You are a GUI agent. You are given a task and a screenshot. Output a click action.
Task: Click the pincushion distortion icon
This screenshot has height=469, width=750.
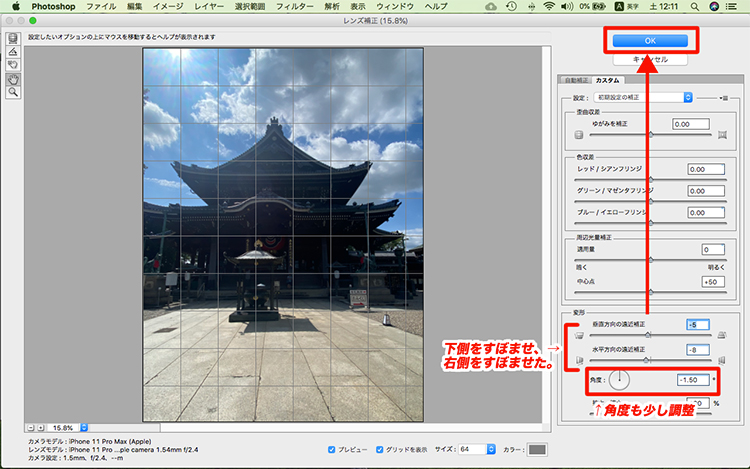point(722,135)
